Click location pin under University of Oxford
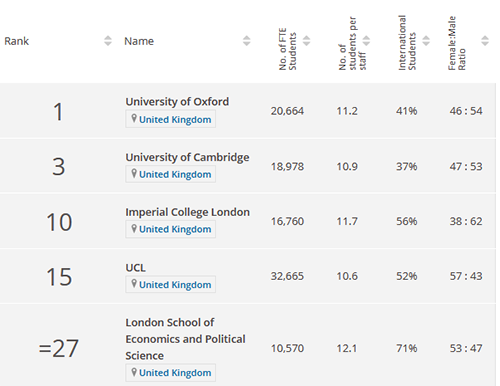The width and height of the screenshot is (500, 386). click(134, 118)
